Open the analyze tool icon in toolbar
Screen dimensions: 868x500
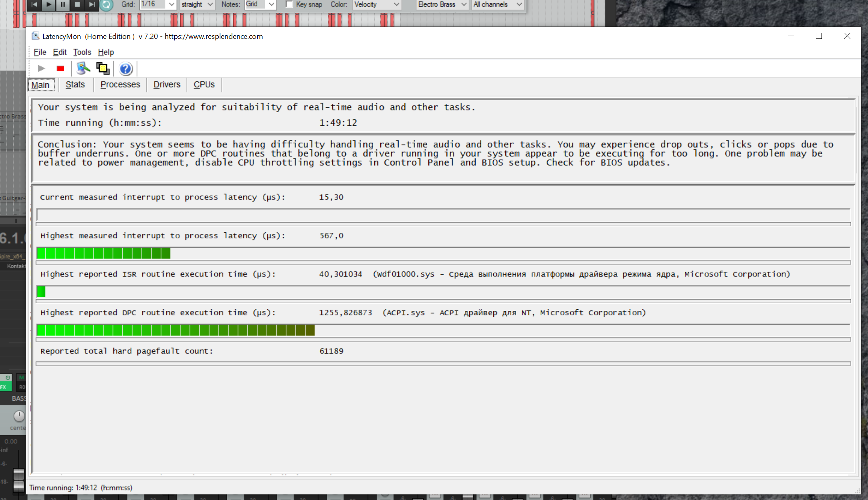83,69
